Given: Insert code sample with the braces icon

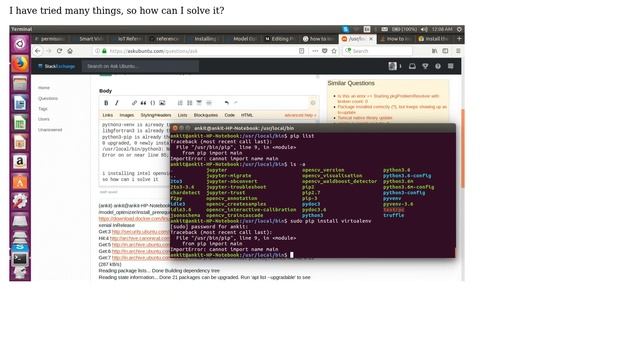Looking at the screenshot, I should [153, 103].
